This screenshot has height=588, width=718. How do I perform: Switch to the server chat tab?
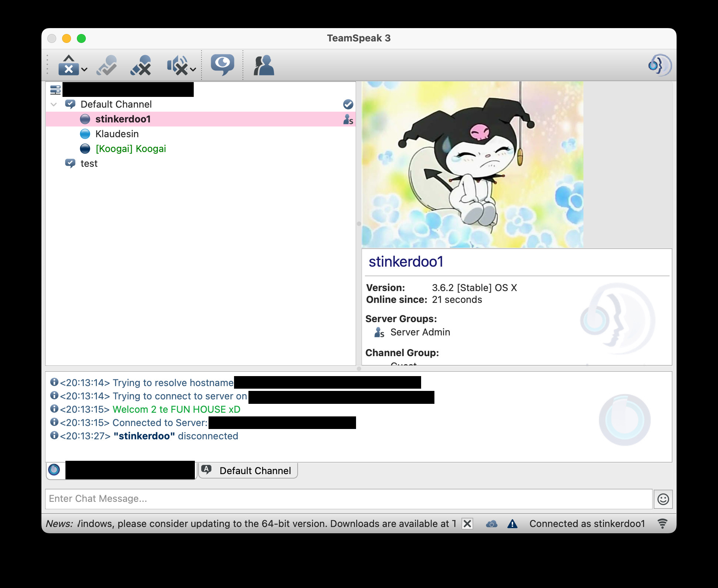tap(121, 470)
